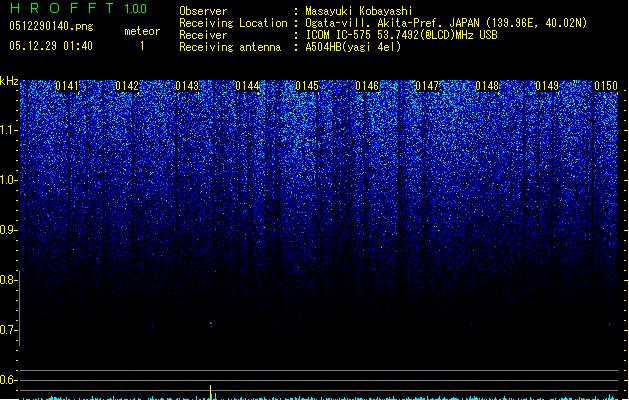
Task: Click the 0149 time marker
Action: 547,86
